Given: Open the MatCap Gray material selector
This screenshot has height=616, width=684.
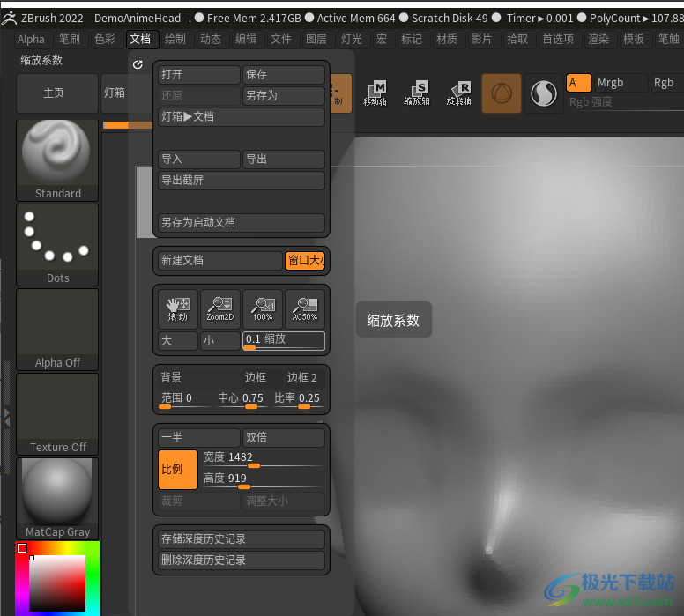Looking at the screenshot, I should point(57,499).
